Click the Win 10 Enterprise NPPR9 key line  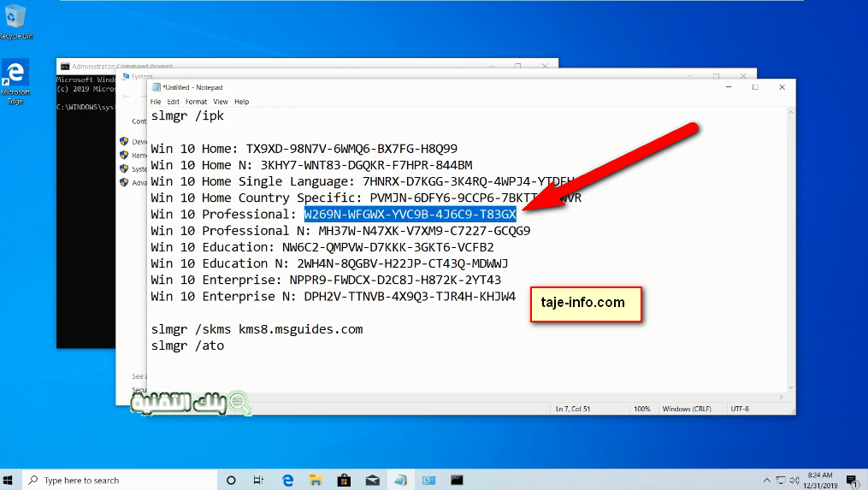pyautogui.click(x=326, y=280)
